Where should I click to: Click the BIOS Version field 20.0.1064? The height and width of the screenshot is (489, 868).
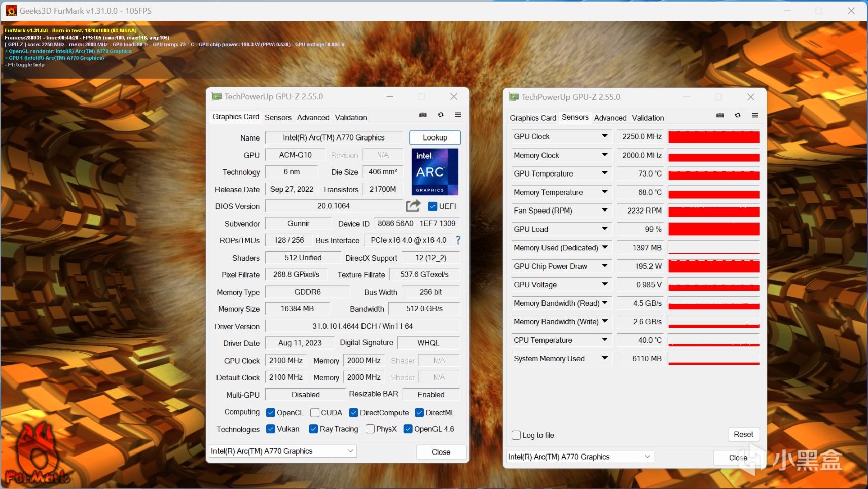[334, 206]
